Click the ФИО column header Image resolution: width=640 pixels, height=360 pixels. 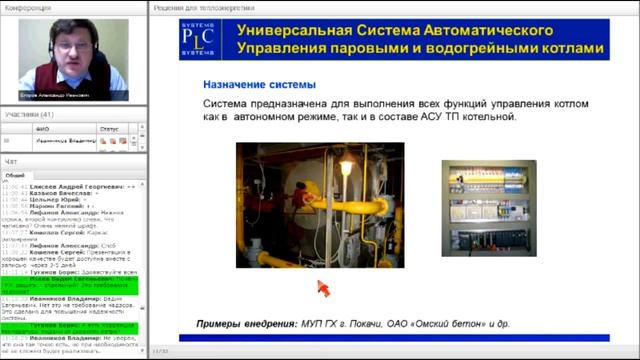pyautogui.click(x=64, y=129)
